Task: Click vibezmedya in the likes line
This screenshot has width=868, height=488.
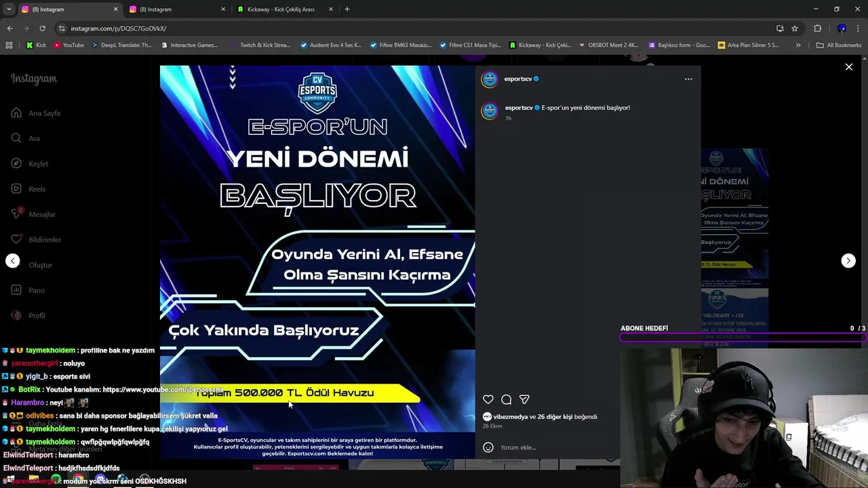Action: (x=511, y=417)
